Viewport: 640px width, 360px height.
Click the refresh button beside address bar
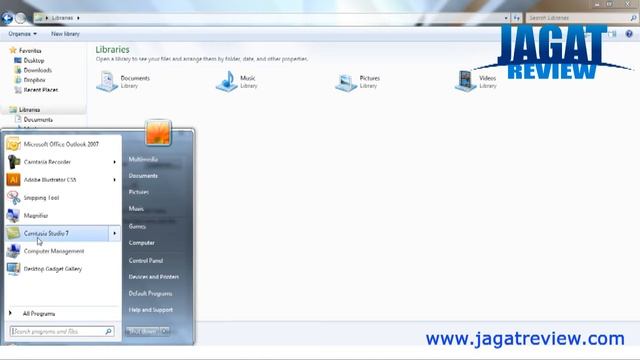click(517, 18)
